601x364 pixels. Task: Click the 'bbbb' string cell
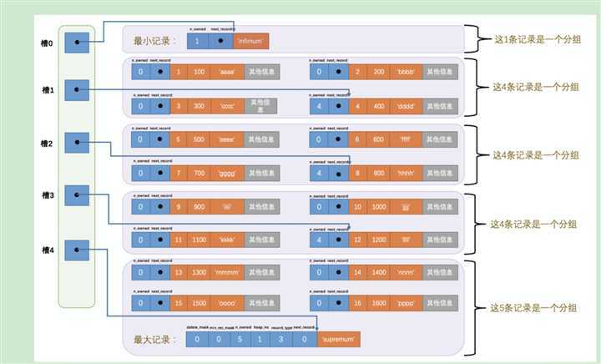[407, 72]
